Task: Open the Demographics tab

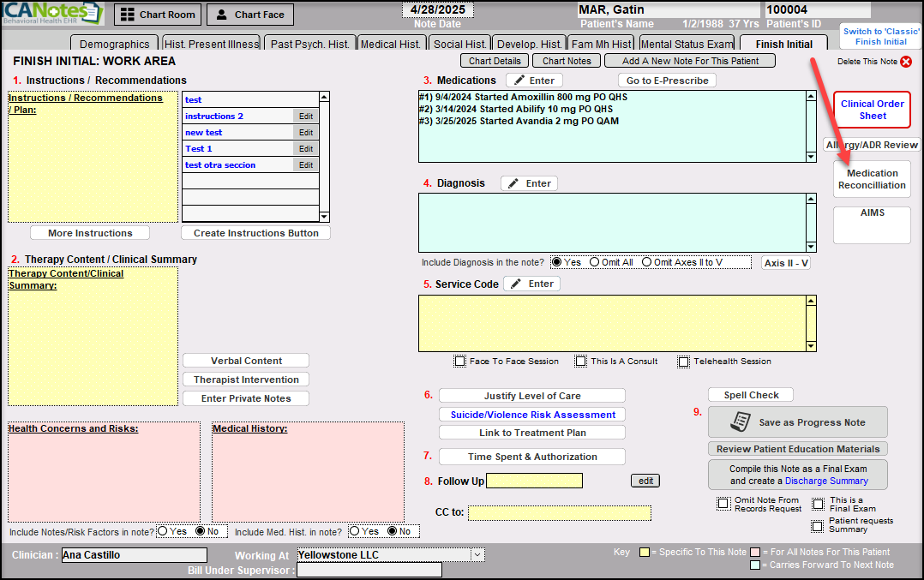Action: (x=114, y=44)
